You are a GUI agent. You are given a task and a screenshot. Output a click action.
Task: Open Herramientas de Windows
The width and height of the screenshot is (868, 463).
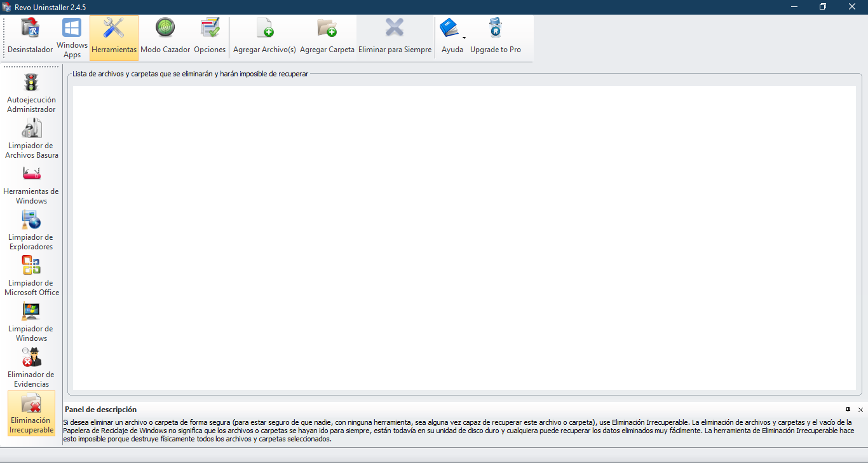point(31,184)
